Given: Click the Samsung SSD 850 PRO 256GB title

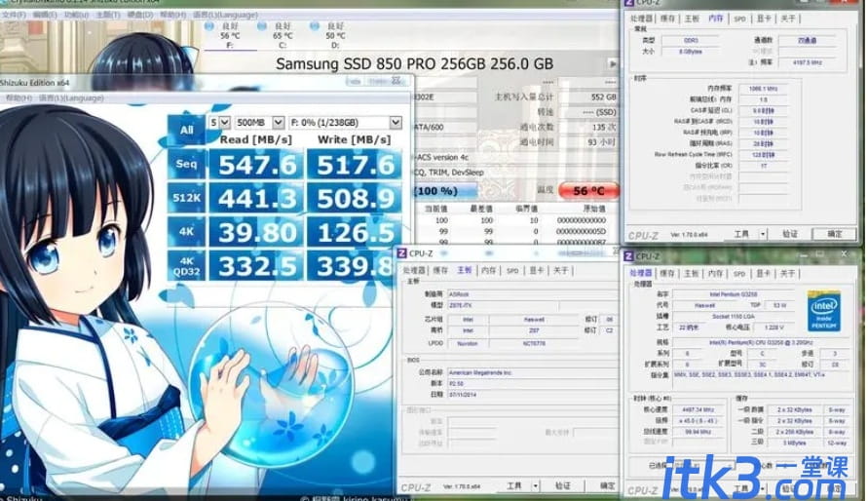Looking at the screenshot, I should (x=414, y=64).
